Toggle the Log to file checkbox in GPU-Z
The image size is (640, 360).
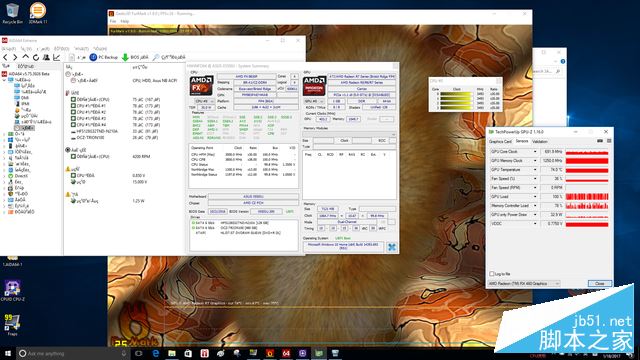click(x=491, y=274)
